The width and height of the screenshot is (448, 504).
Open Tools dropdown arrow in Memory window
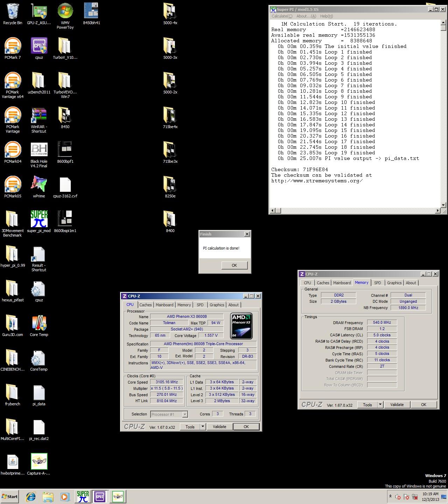380,405
